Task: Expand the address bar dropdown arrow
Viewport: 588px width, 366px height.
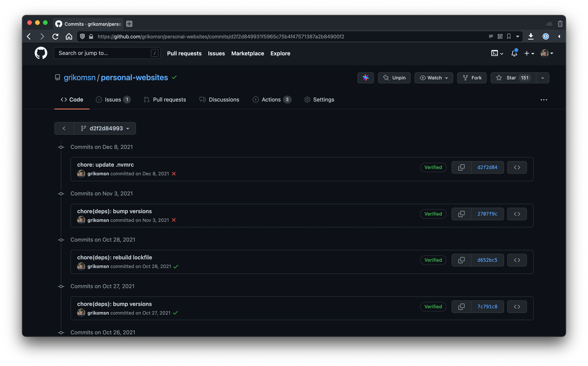Action: pyautogui.click(x=517, y=36)
